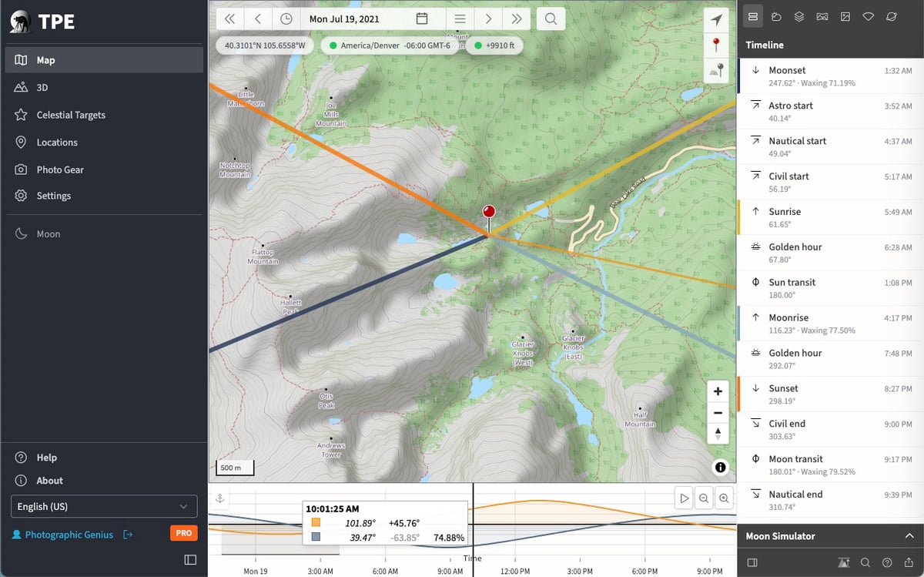Open the Moon Simulator help icon

[887, 562]
